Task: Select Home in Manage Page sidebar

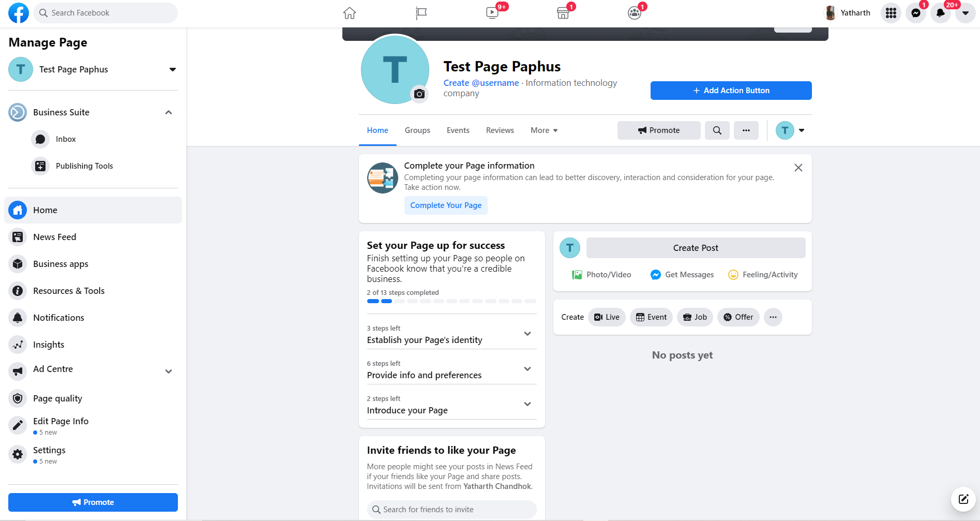Action: pyautogui.click(x=93, y=210)
